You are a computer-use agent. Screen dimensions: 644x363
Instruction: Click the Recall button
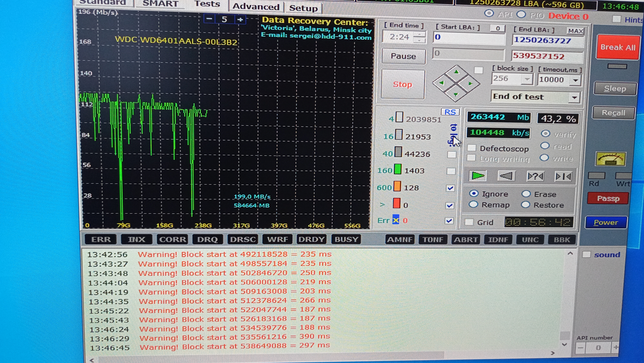[613, 113]
